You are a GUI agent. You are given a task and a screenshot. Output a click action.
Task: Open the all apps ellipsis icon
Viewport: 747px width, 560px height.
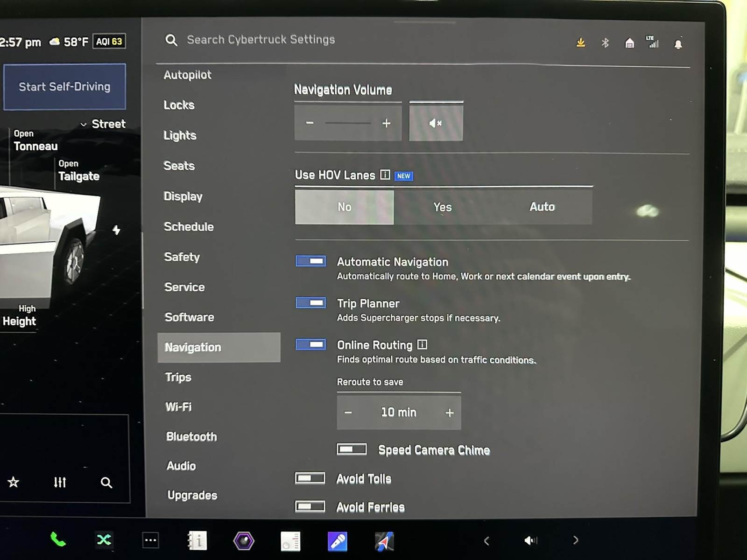coord(150,540)
